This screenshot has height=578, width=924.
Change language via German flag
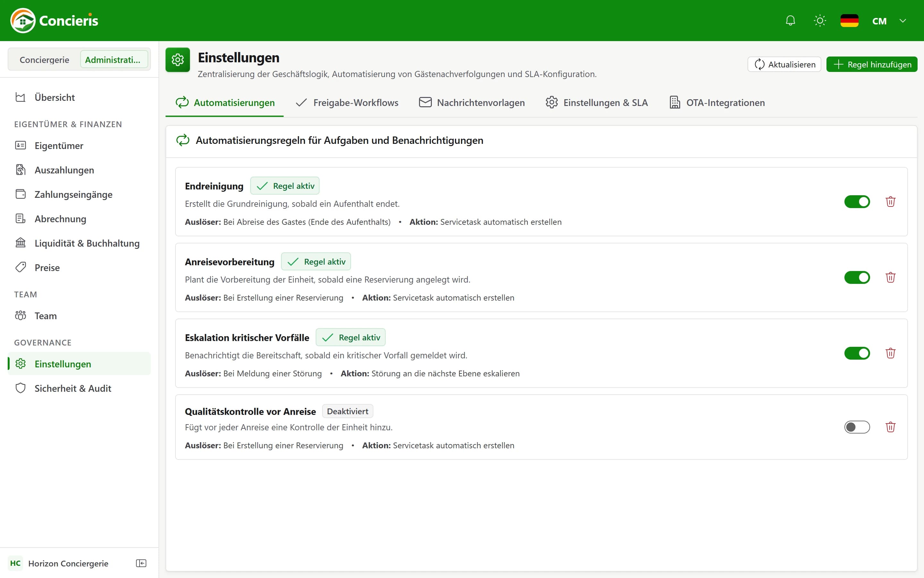[x=849, y=21]
